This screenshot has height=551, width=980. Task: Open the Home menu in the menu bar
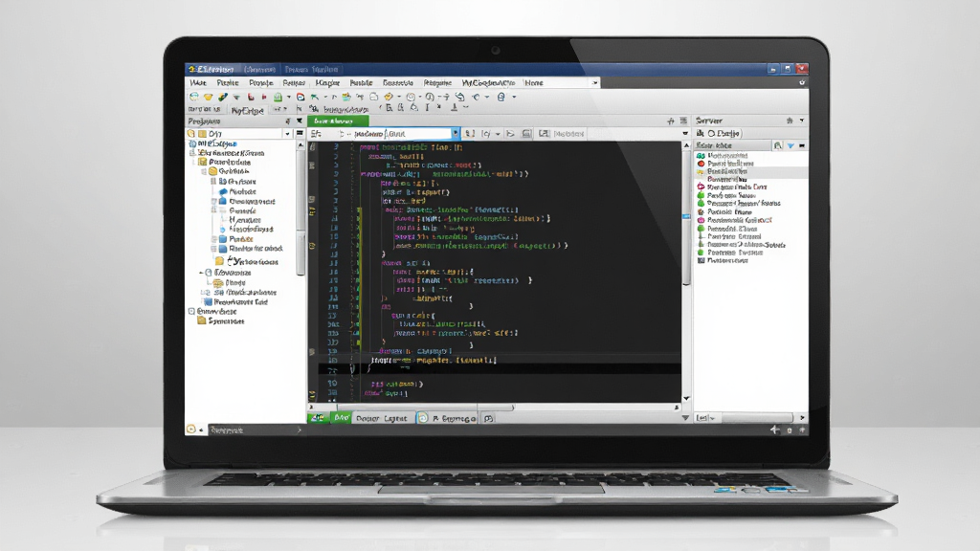coord(534,82)
